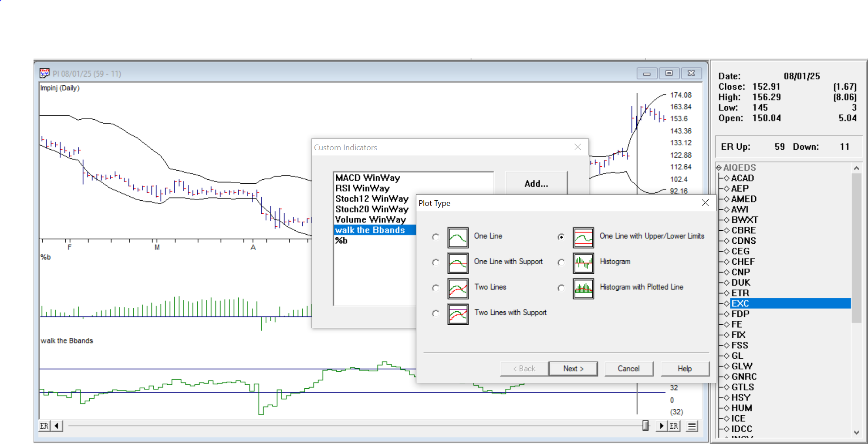The height and width of the screenshot is (444, 868).
Task: Select One Line with Upper/Lower Limits radio
Action: pyautogui.click(x=561, y=237)
